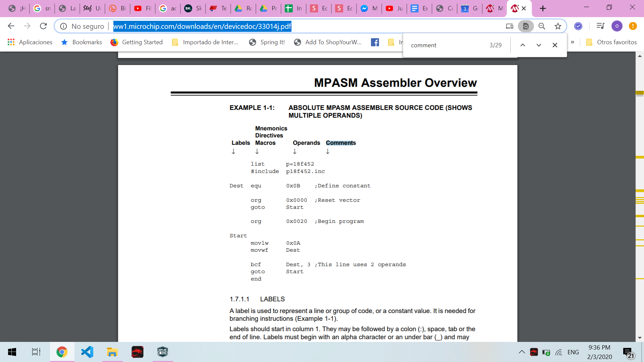This screenshot has width=644, height=362.
Task: Open the Otros favoritos bookmarks folder
Action: [x=611, y=42]
